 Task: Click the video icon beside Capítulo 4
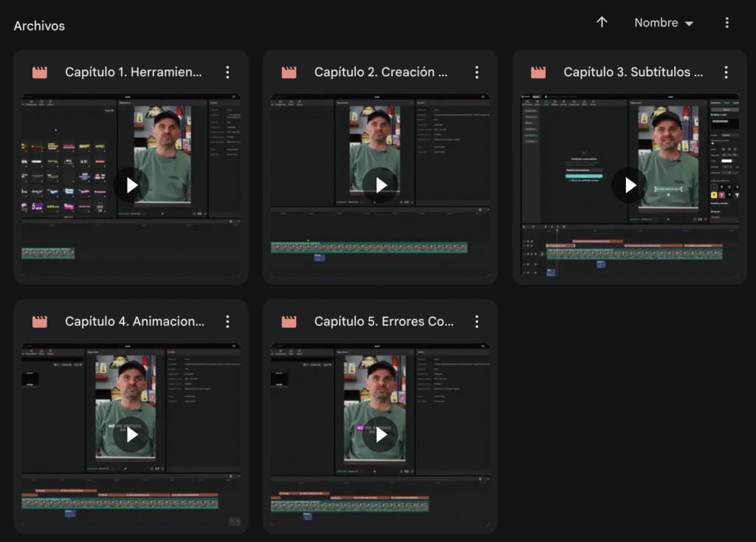[40, 322]
